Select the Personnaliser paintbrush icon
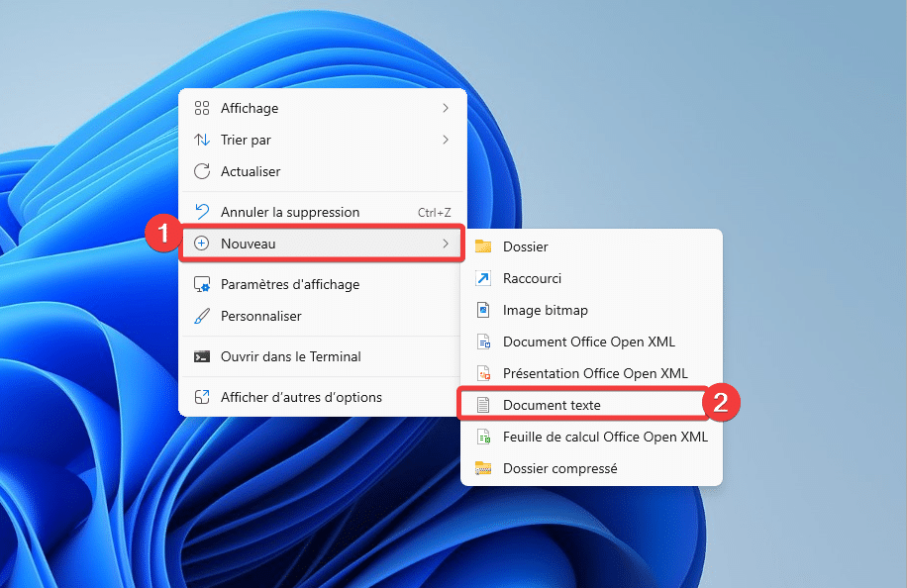The height and width of the screenshot is (588, 907). coord(202,316)
